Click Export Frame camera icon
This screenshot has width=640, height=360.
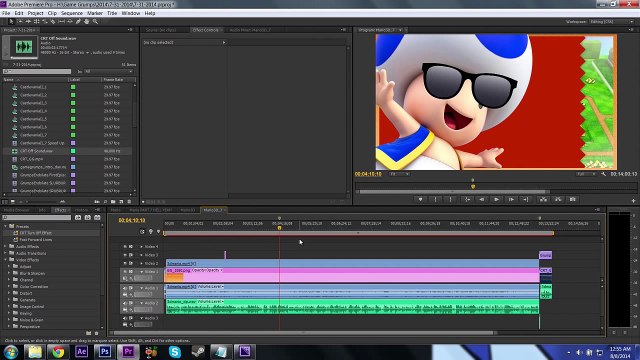point(573,200)
